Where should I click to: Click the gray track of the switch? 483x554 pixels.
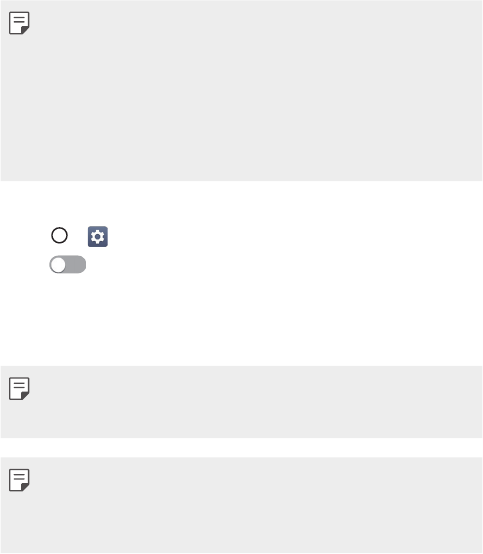(x=76, y=265)
